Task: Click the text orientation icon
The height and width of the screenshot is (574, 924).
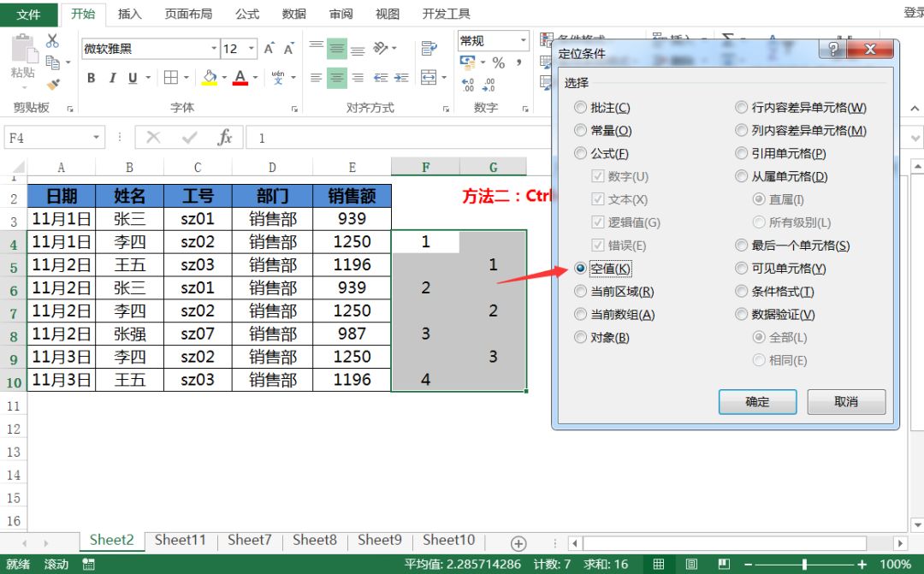Action: point(381,48)
